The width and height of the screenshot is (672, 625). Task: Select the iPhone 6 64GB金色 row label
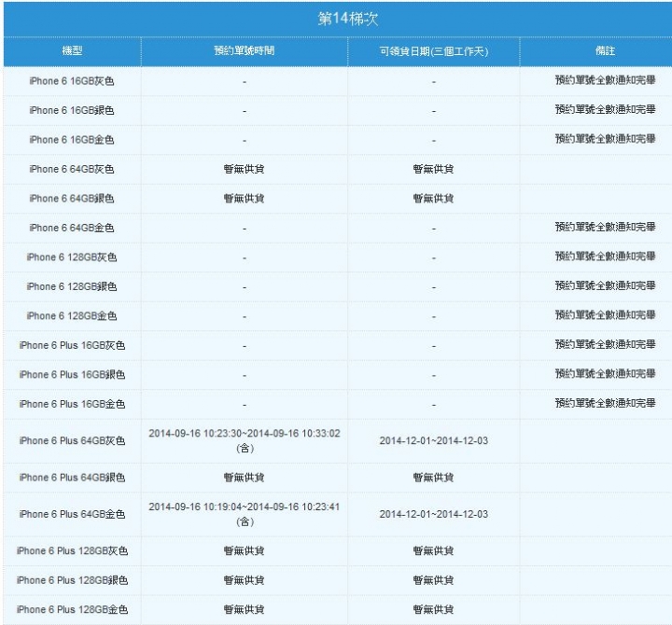tap(72, 228)
